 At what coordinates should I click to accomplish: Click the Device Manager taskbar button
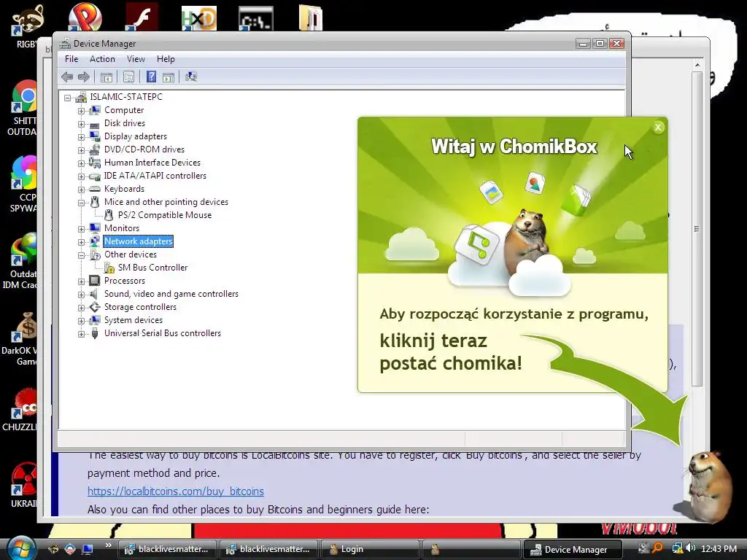[x=572, y=550]
